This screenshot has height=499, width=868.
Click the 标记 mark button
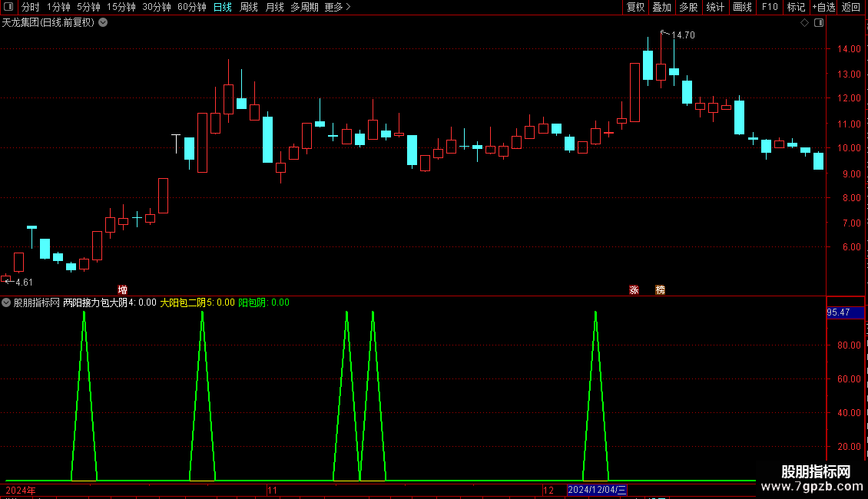[796, 7]
